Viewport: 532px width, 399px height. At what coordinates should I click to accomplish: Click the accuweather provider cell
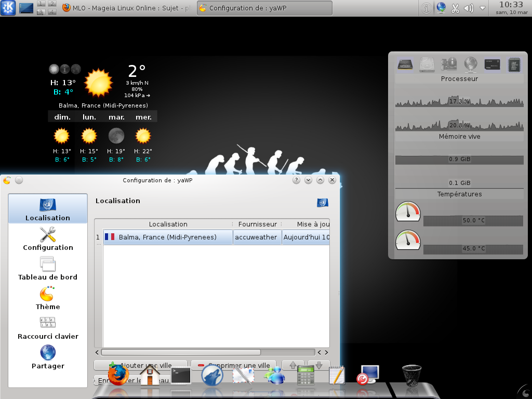coord(256,237)
